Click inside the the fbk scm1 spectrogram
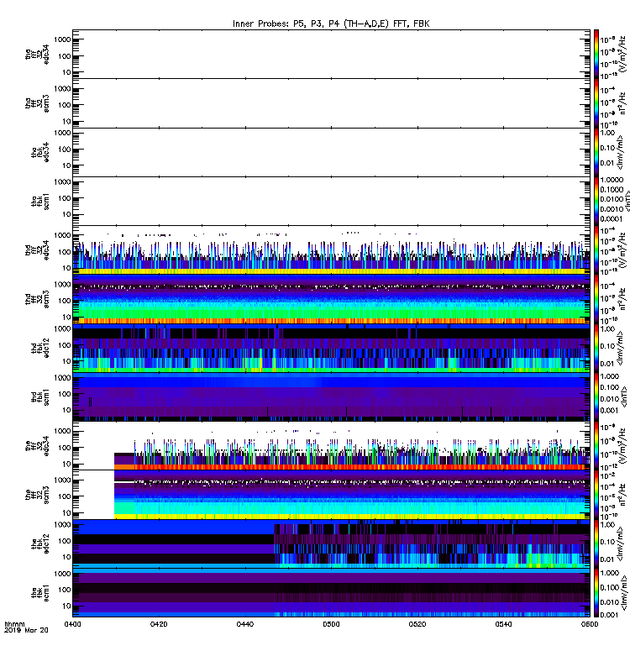 click(x=331, y=593)
